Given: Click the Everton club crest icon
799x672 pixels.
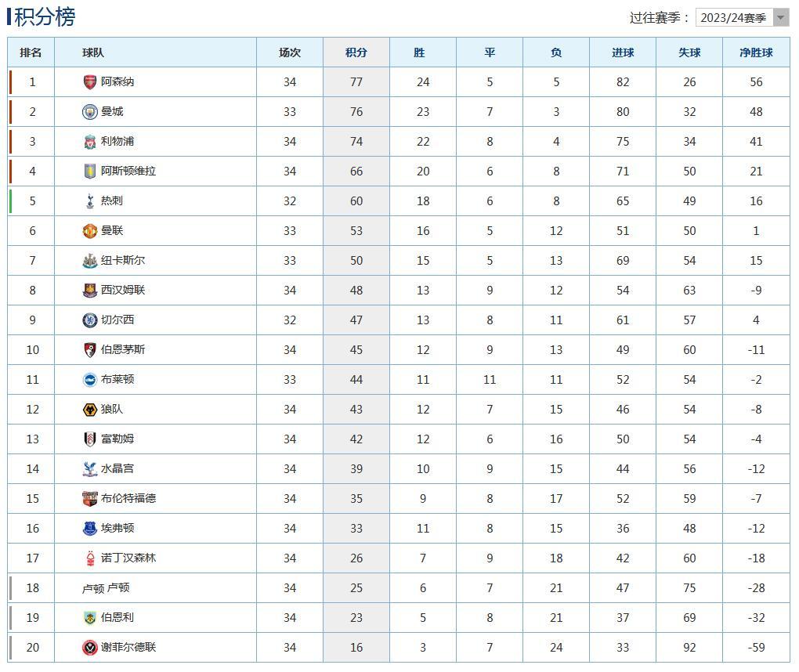Looking at the screenshot, I should click(x=89, y=529).
